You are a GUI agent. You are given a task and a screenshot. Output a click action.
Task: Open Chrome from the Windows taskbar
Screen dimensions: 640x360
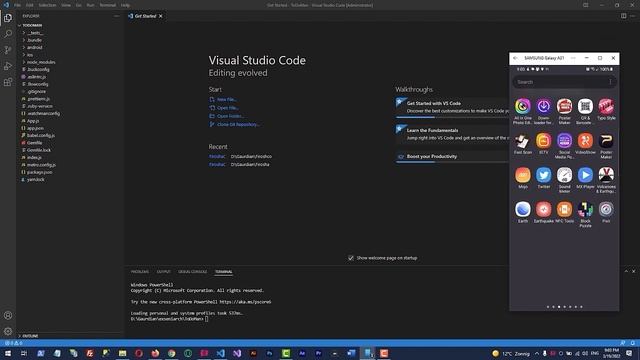point(171,353)
